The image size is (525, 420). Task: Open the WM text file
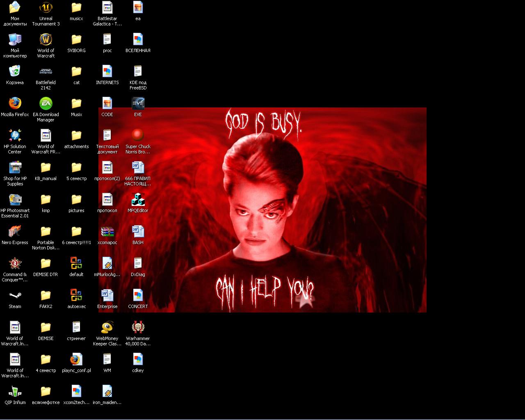[107, 359]
